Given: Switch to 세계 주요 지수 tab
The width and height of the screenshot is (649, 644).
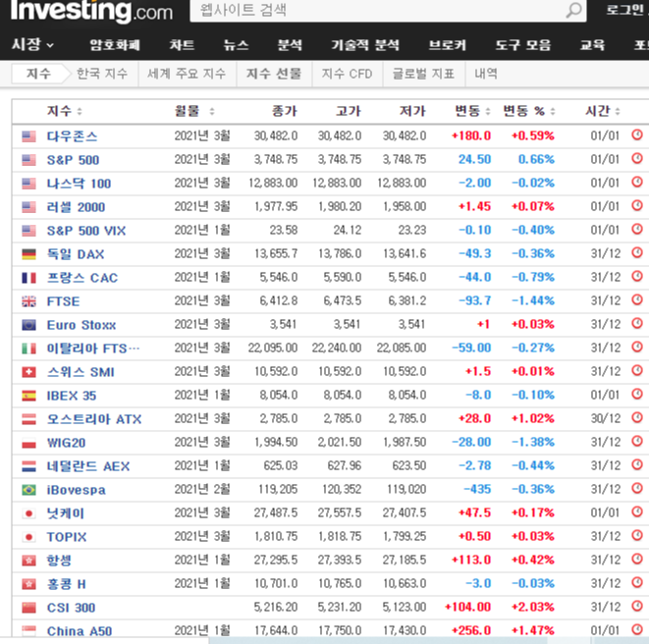Looking at the screenshot, I should 187,74.
